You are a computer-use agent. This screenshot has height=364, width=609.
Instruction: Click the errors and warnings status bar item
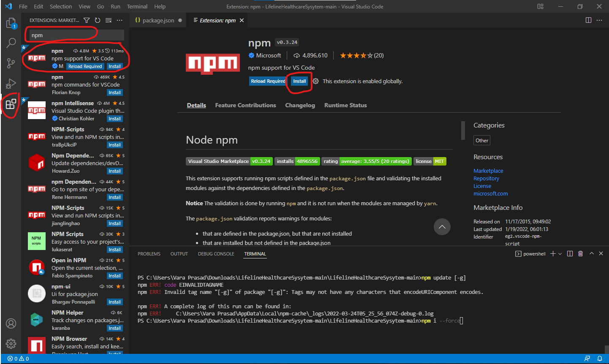coord(18,359)
